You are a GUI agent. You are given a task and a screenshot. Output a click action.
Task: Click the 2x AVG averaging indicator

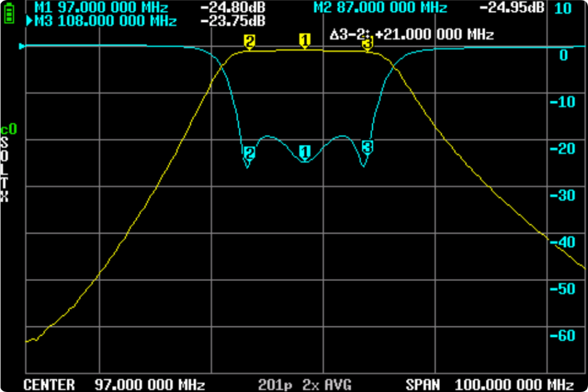[327, 385]
